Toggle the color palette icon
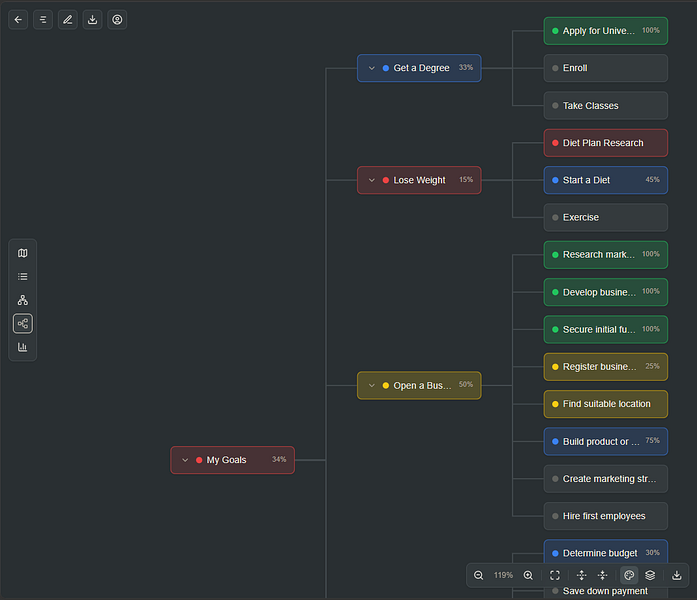The width and height of the screenshot is (697, 600). pos(629,575)
